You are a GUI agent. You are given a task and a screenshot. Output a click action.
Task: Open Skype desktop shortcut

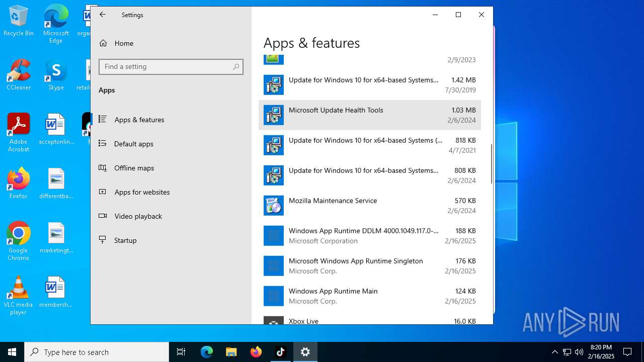[x=56, y=75]
